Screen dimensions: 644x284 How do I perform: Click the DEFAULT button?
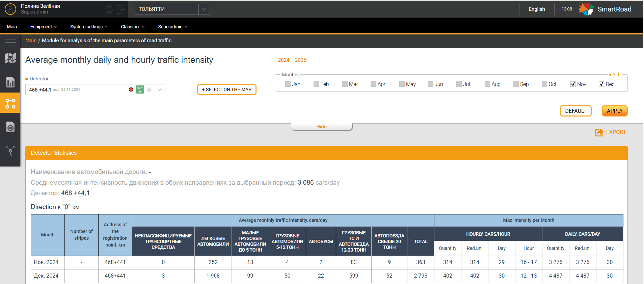point(576,111)
